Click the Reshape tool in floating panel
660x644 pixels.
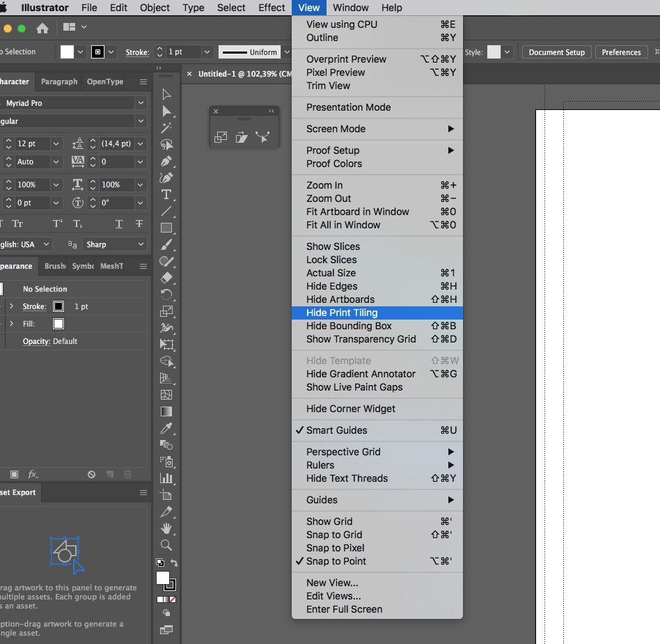click(262, 136)
